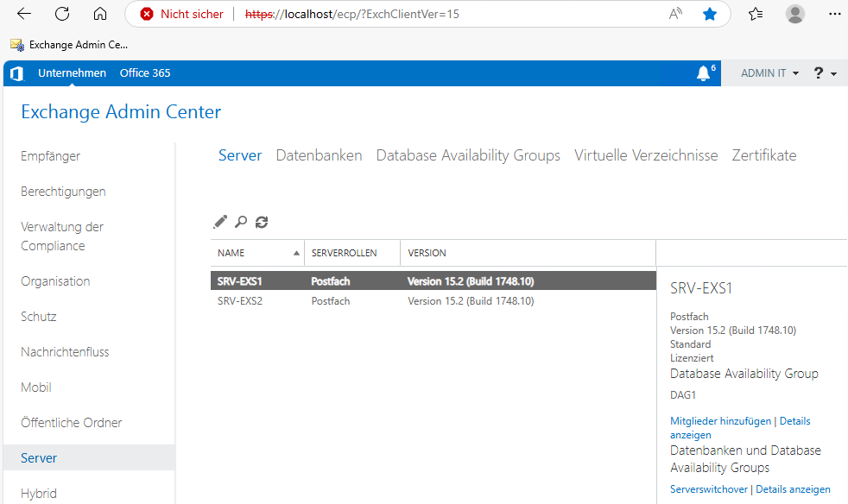Click Postfach role in SRV-EXS2 row
The image size is (848, 504).
[x=331, y=301]
